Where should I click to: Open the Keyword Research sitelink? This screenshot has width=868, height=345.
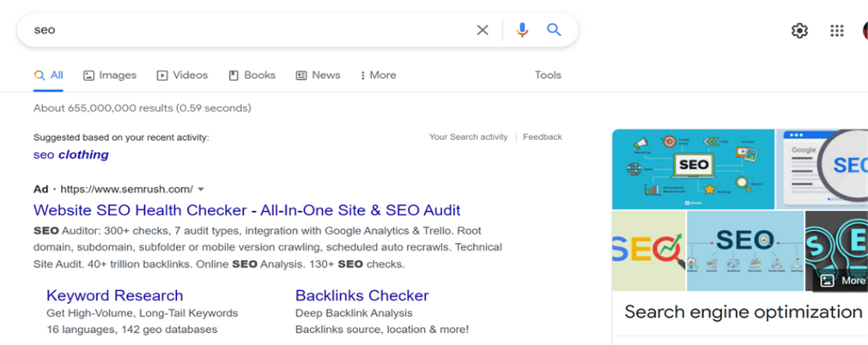coord(114,296)
